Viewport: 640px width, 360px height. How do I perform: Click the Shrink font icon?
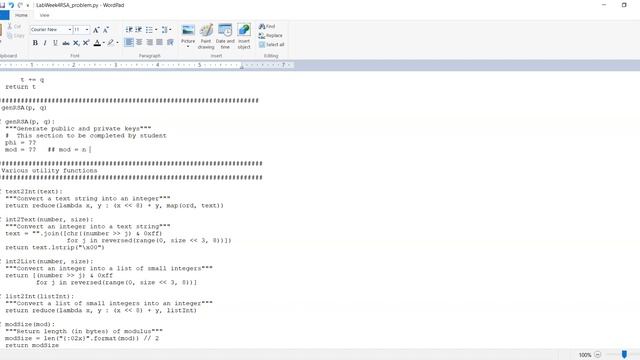pos(106,30)
